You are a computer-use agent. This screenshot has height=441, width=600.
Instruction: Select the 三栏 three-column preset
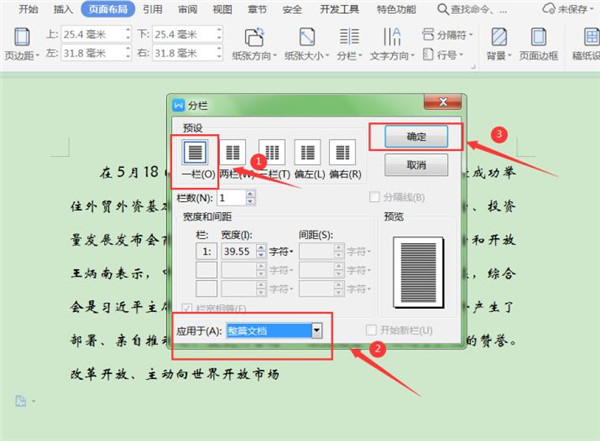272,152
